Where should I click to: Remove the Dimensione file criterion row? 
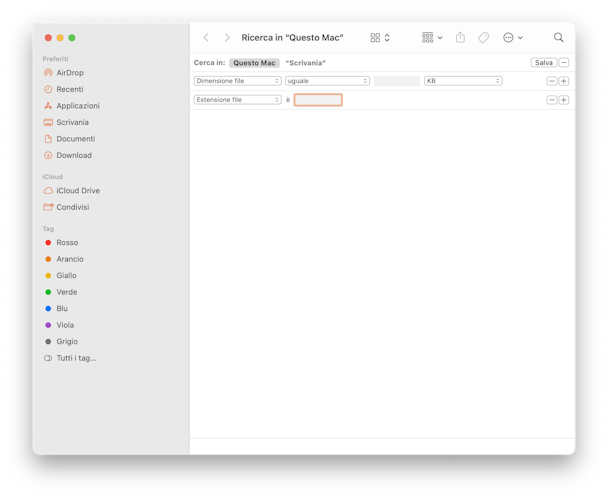[551, 81]
